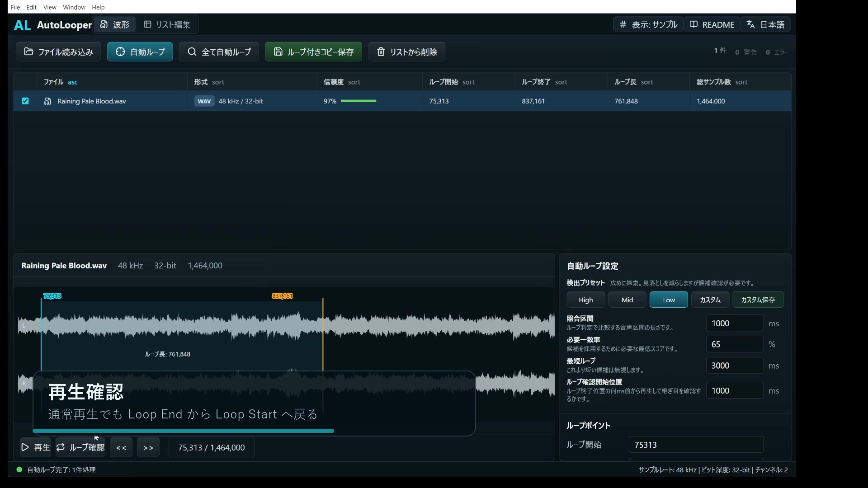Image resolution: width=868 pixels, height=488 pixels.
Task: Select the Mid detection preset
Action: 627,300
